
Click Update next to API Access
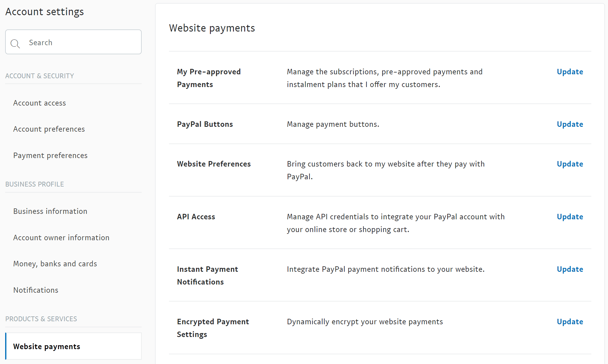[x=570, y=217]
